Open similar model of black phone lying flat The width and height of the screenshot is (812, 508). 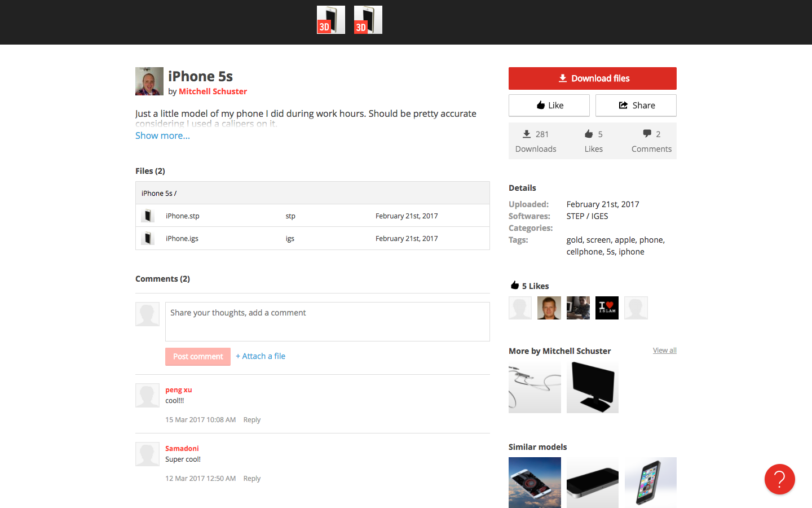[593, 483]
